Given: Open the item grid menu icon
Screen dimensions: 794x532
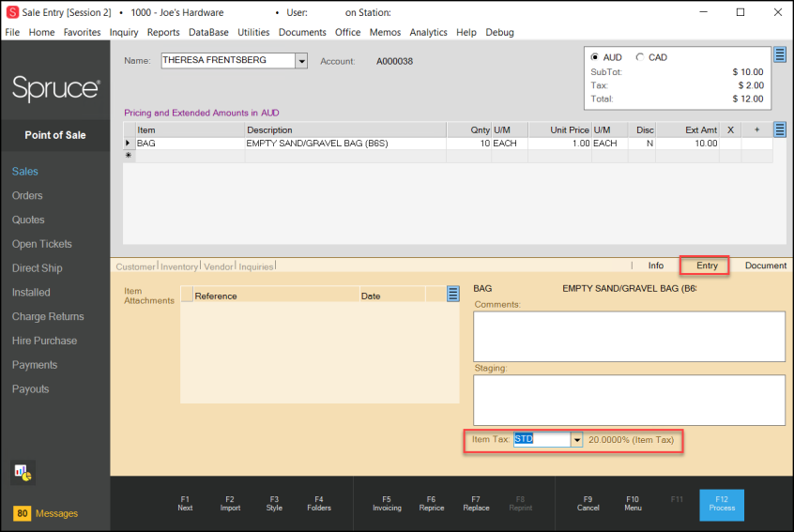Looking at the screenshot, I should click(780, 129).
